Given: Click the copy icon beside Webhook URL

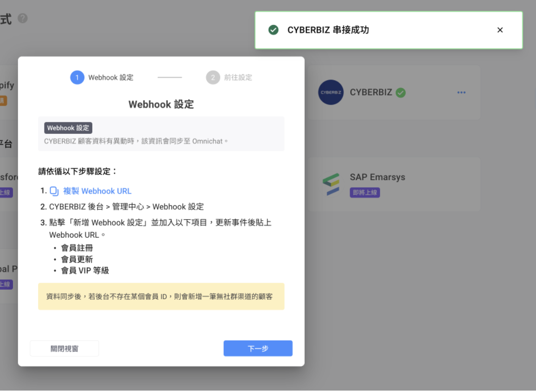Looking at the screenshot, I should [54, 191].
